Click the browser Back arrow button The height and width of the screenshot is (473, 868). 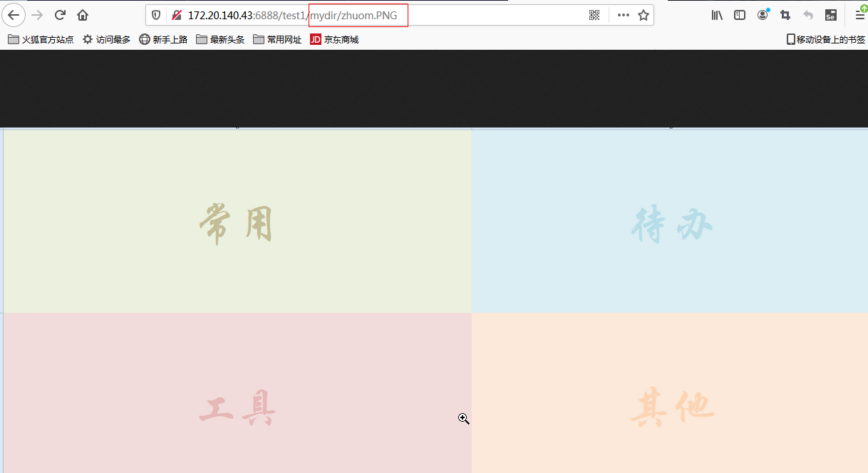click(14, 15)
